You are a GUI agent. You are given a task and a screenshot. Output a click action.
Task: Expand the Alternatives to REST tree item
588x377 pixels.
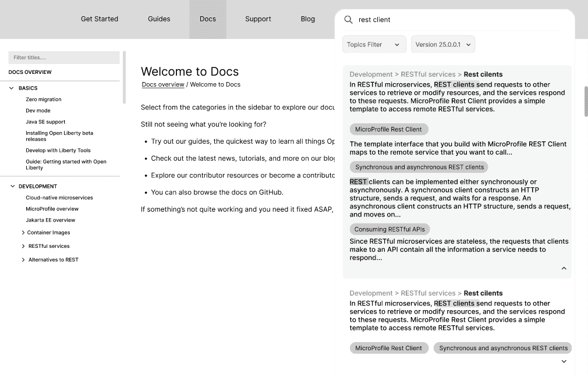click(x=23, y=259)
